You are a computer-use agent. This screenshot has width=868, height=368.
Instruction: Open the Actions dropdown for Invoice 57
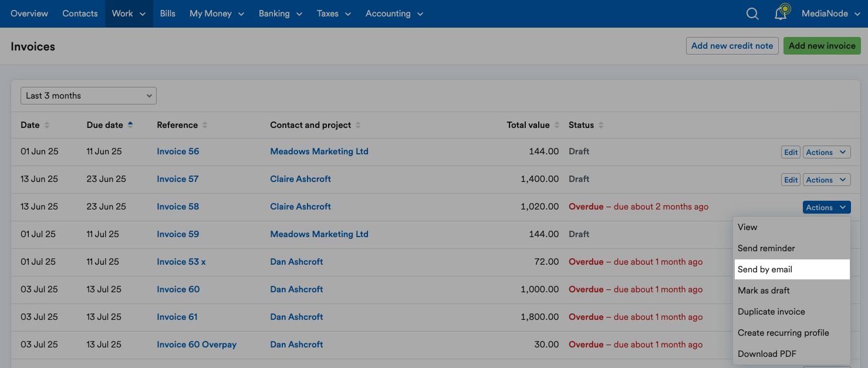pos(826,180)
